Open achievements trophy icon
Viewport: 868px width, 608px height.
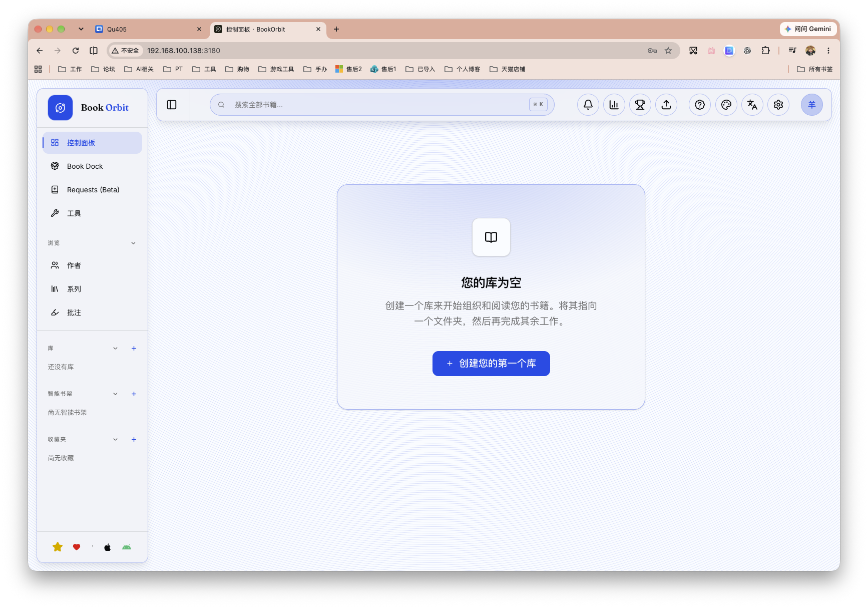coord(640,105)
